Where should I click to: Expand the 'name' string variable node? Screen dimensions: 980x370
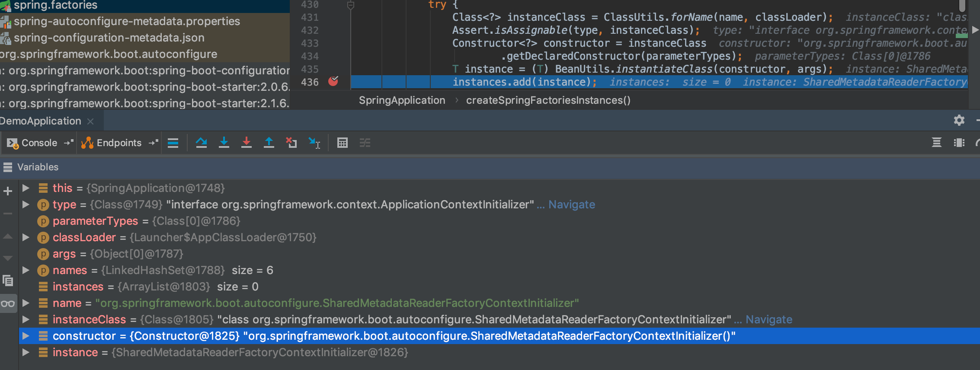click(26, 303)
